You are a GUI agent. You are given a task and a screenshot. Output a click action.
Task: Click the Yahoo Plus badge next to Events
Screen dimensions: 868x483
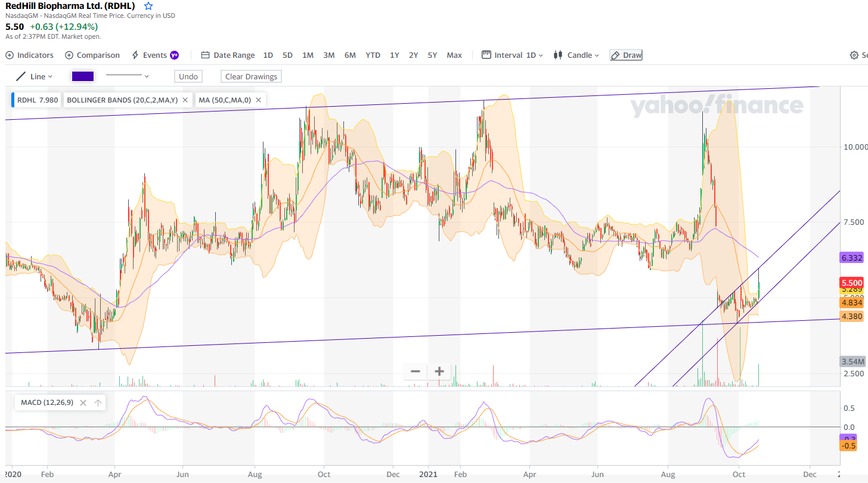coord(174,55)
